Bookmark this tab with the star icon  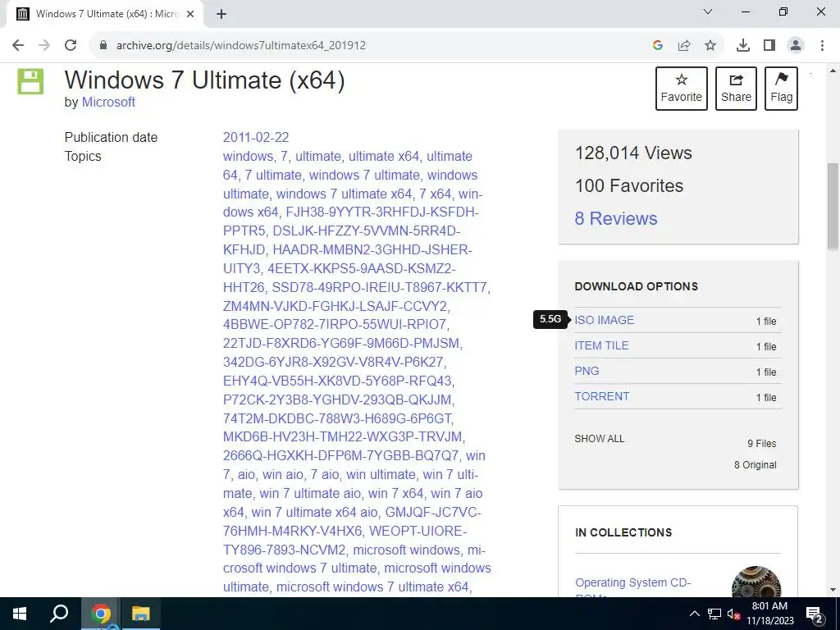(x=710, y=45)
